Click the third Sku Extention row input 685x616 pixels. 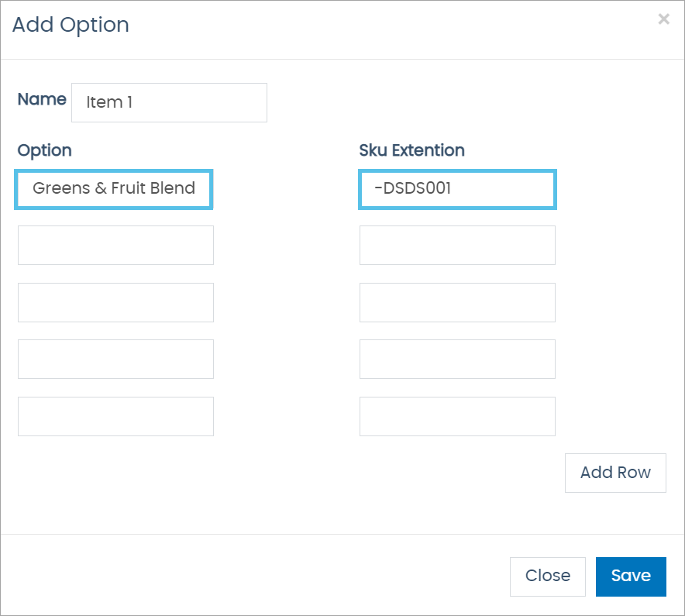[457, 302]
